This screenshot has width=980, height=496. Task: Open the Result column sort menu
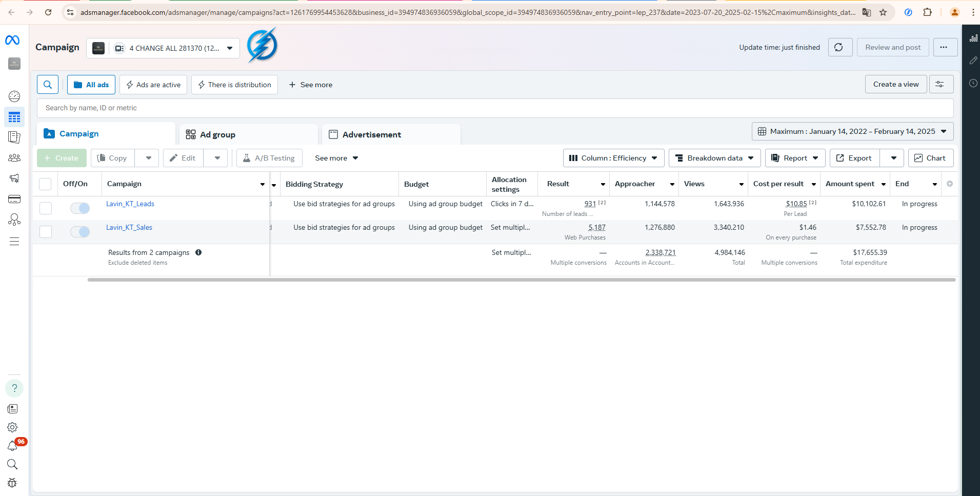[603, 184]
